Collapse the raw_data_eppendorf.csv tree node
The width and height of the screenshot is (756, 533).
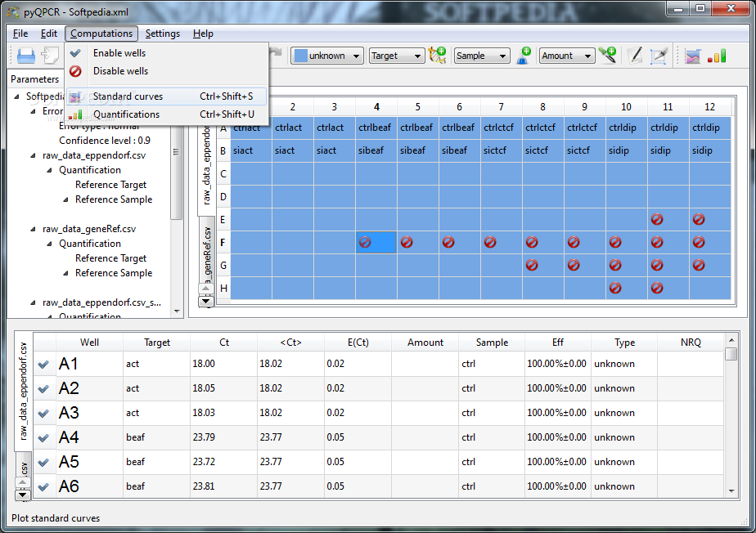pyautogui.click(x=33, y=155)
